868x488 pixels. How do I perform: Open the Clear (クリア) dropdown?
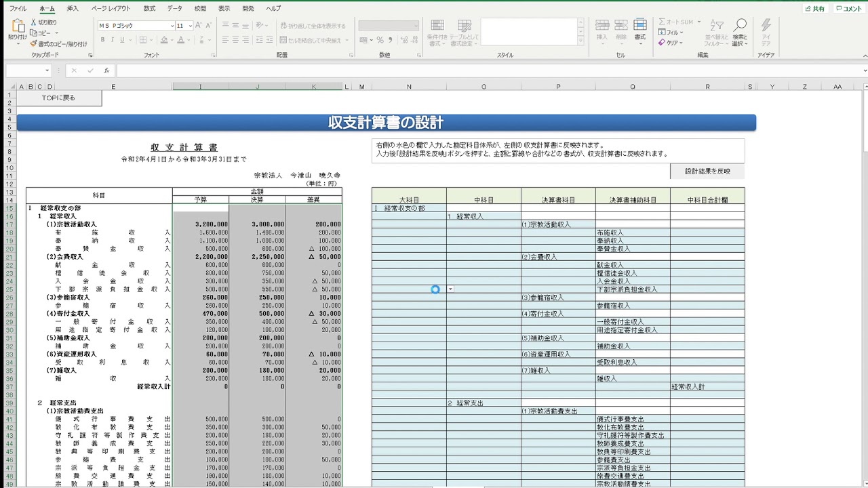click(671, 43)
